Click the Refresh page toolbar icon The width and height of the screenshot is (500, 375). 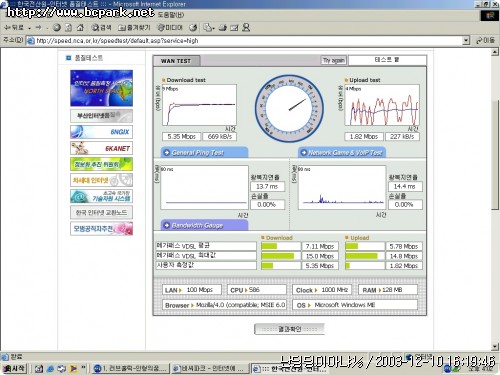point(68,28)
